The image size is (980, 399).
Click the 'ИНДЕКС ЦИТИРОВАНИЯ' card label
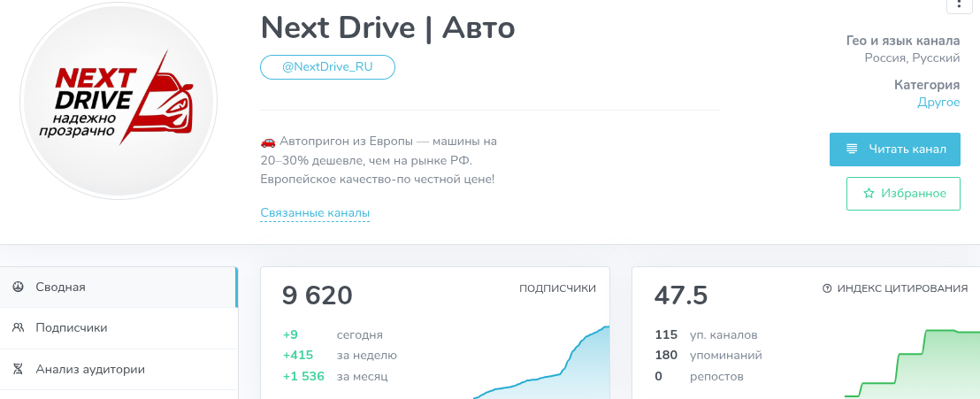pyautogui.click(x=902, y=288)
